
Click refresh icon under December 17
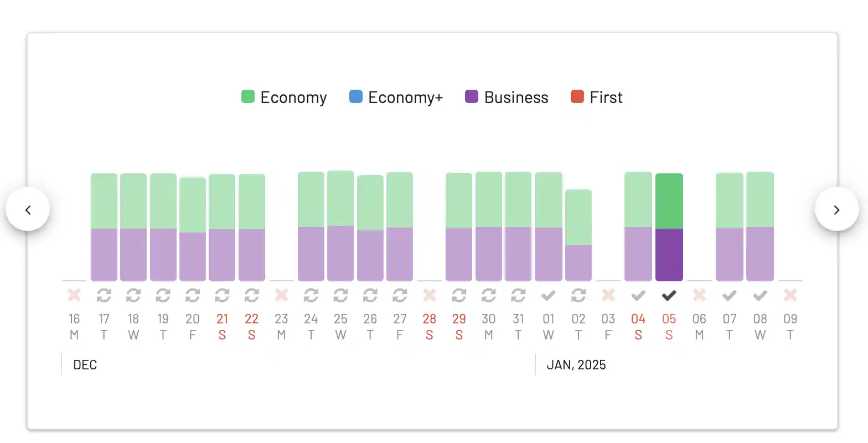(x=104, y=296)
